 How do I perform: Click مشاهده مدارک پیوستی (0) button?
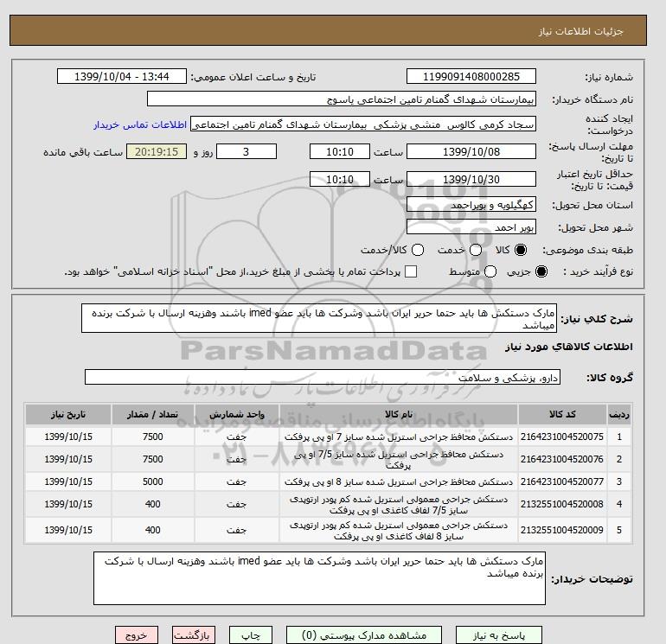click(364, 635)
